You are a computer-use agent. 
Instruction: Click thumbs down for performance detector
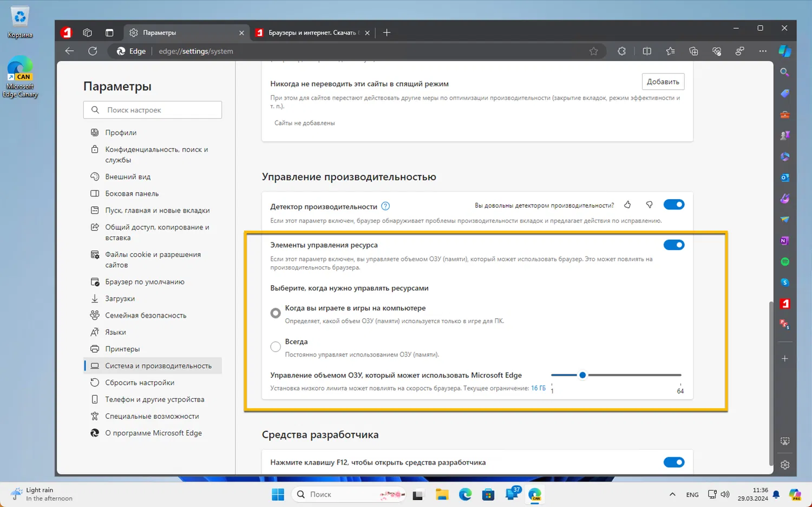click(649, 205)
